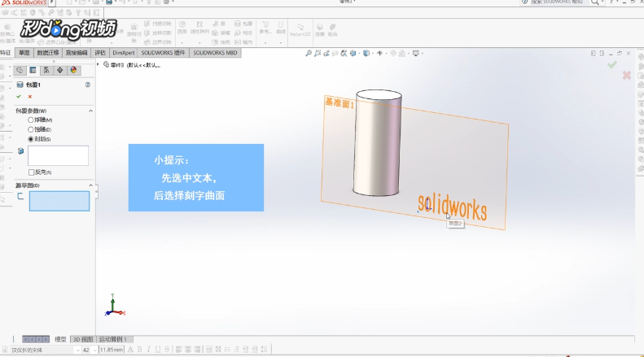Image resolution: width=644 pixels, height=357 pixels.
Task: Click the Bold formatting button in bottom toolbar
Action: [140, 350]
